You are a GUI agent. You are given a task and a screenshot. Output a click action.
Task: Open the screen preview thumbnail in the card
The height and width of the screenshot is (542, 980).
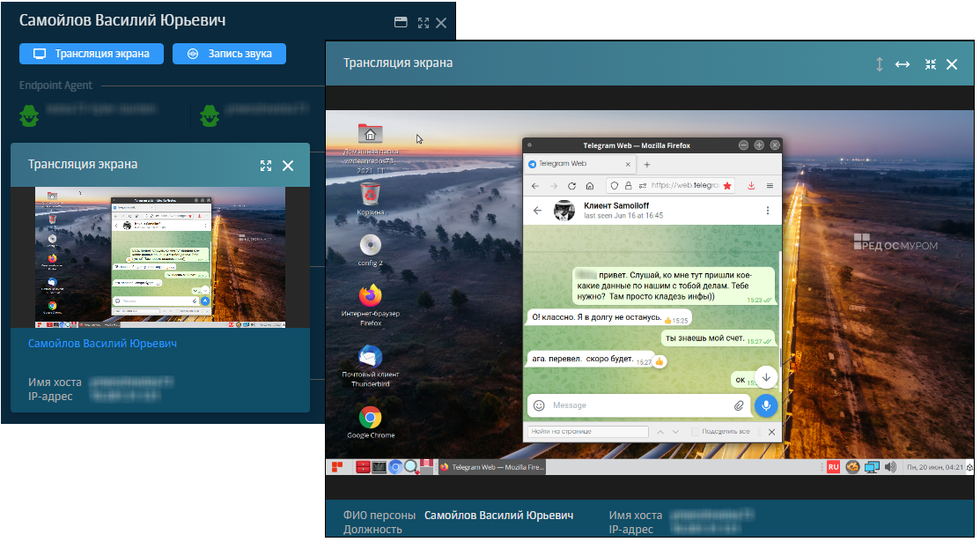pos(160,257)
